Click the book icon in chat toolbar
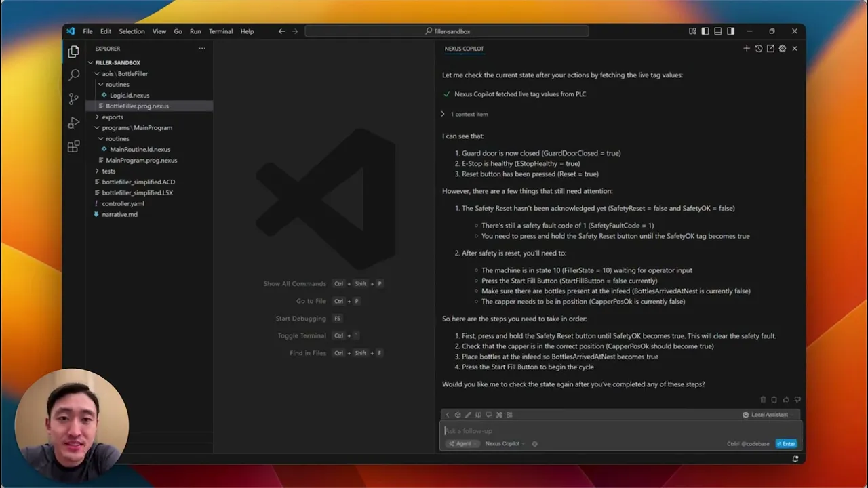 478,415
